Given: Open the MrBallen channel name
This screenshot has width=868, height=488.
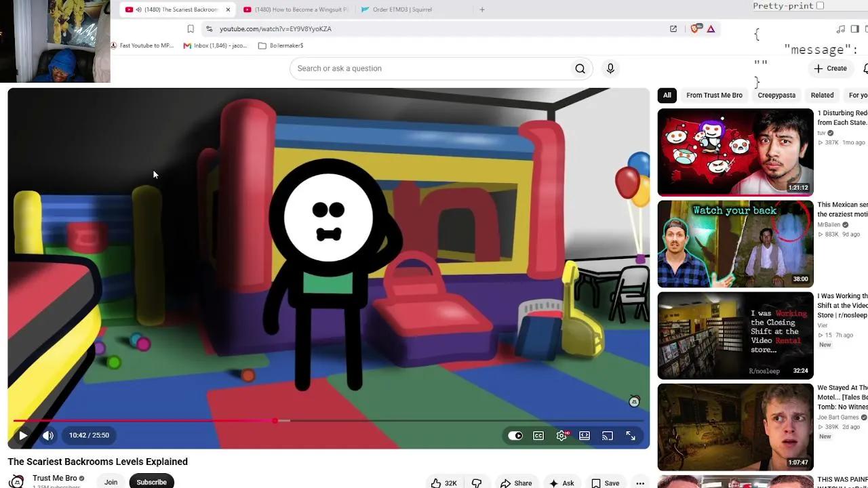Looking at the screenshot, I should [829, 224].
